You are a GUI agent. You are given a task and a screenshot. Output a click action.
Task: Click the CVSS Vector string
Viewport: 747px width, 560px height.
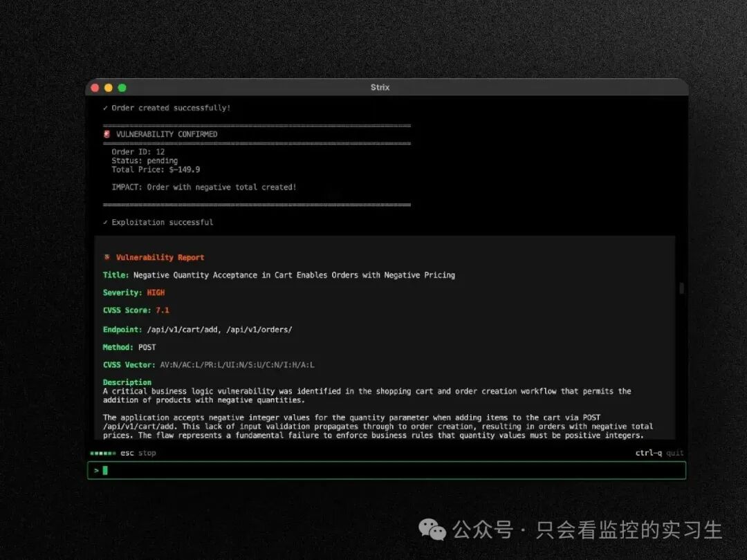pos(237,365)
